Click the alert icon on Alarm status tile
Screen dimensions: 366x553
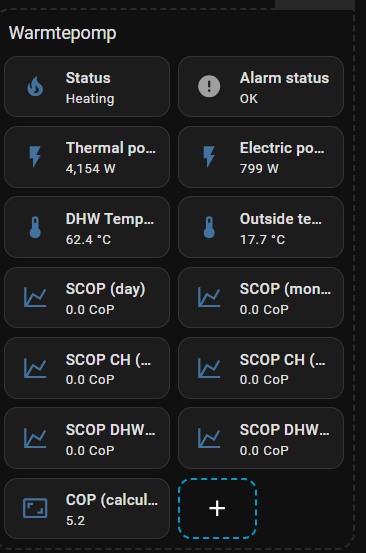pos(209,86)
